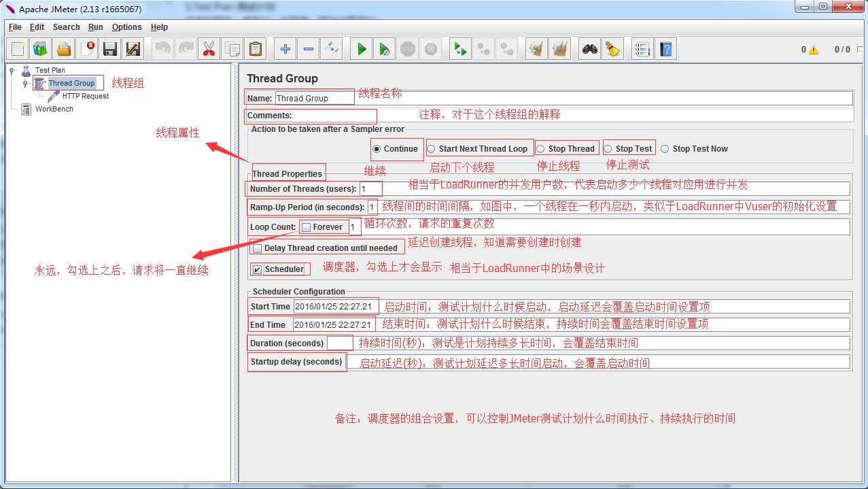
Task: Create a new test plan via toolbar
Action: 18,49
